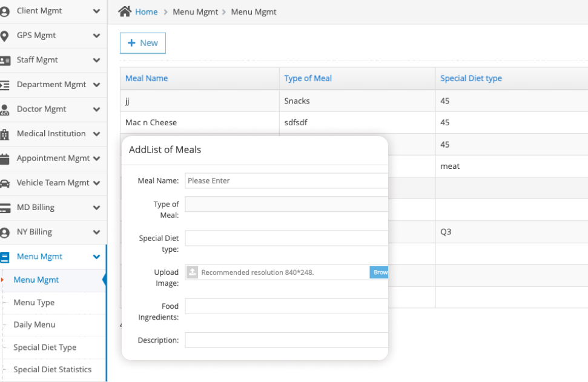Collapse the Menu Mgmt section chevron
This screenshot has width=588, height=382.
tap(96, 257)
